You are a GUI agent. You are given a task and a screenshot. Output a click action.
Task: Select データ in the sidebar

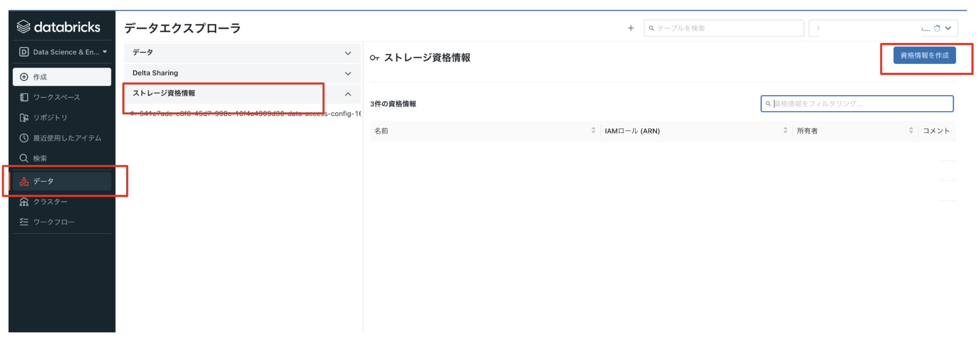[62, 181]
